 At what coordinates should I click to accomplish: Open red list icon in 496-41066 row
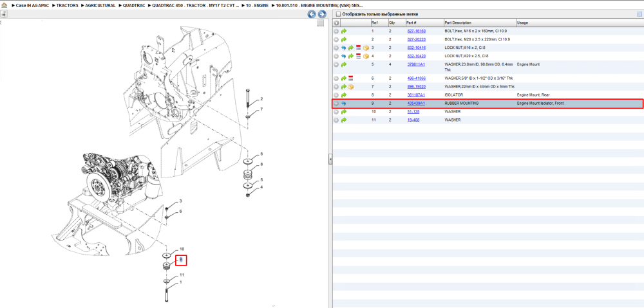pyautogui.click(x=351, y=78)
